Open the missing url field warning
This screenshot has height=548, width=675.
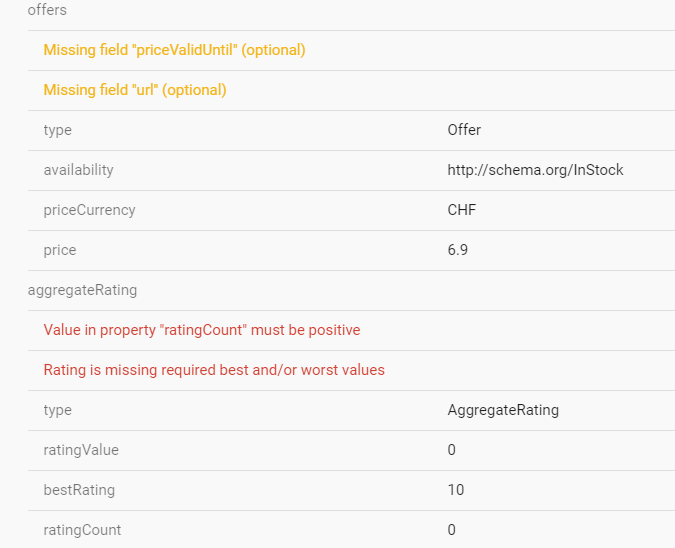pyautogui.click(x=135, y=90)
